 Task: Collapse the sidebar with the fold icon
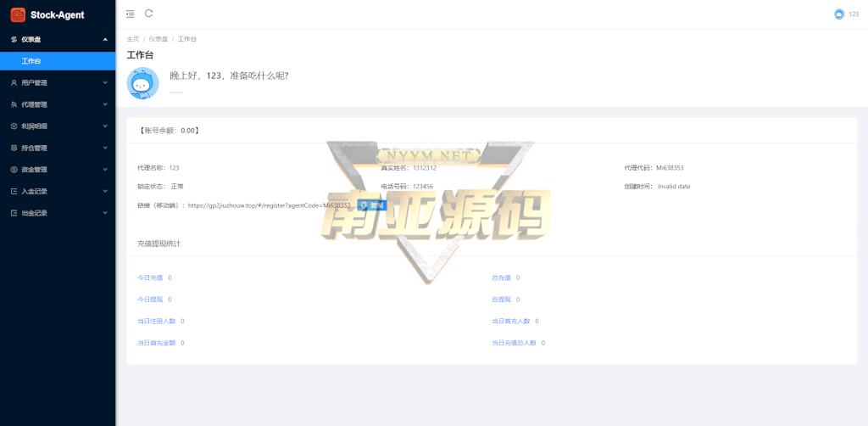coord(130,14)
